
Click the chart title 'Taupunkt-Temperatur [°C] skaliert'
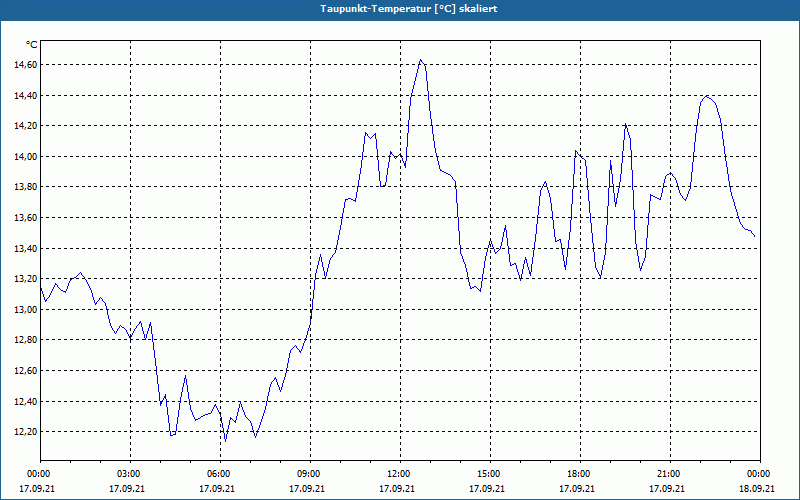pos(400,7)
